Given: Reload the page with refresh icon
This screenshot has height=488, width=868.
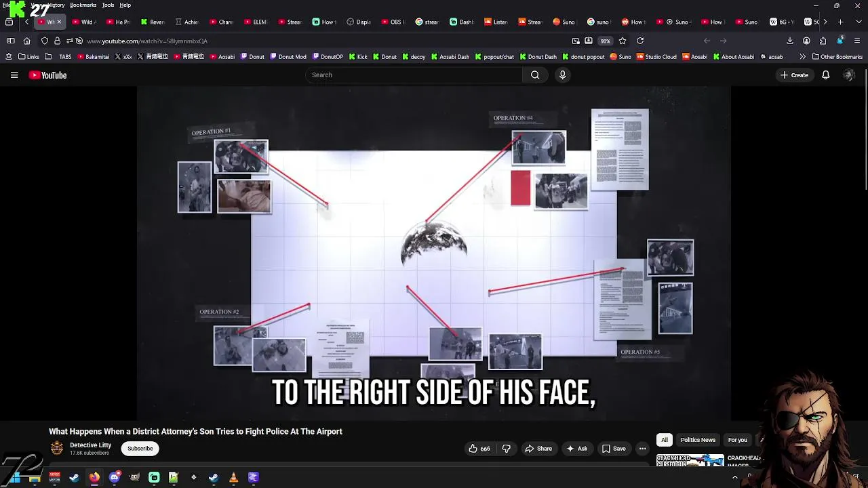Looking at the screenshot, I should tap(639, 41).
